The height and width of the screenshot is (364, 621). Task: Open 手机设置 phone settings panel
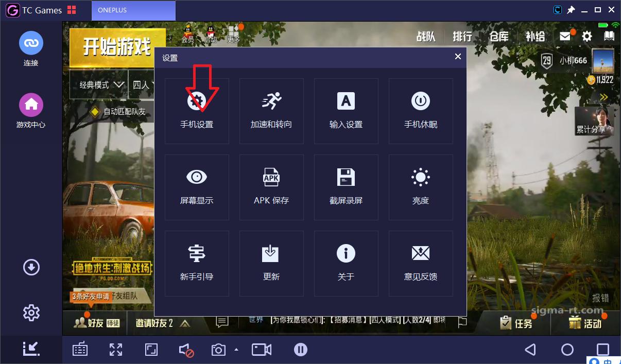pyautogui.click(x=197, y=111)
